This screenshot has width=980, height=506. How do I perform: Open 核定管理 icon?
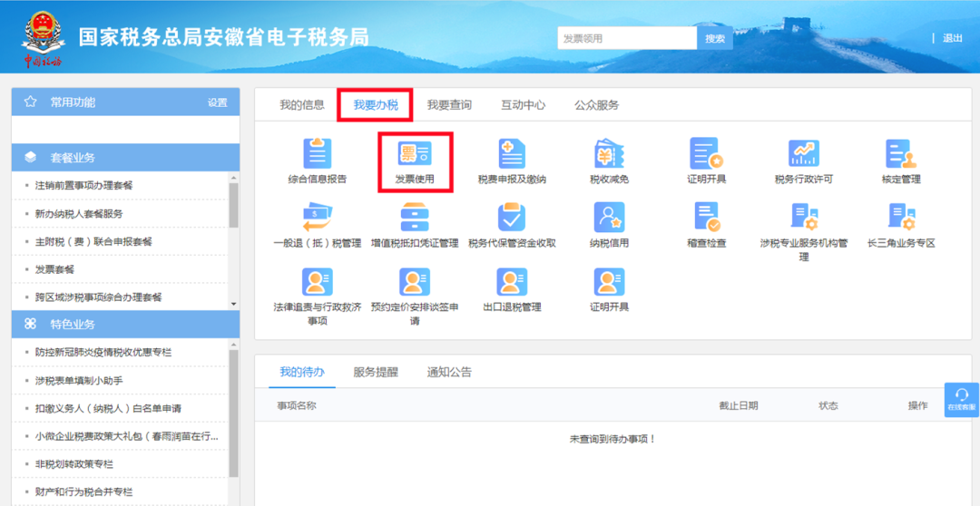pyautogui.click(x=901, y=153)
